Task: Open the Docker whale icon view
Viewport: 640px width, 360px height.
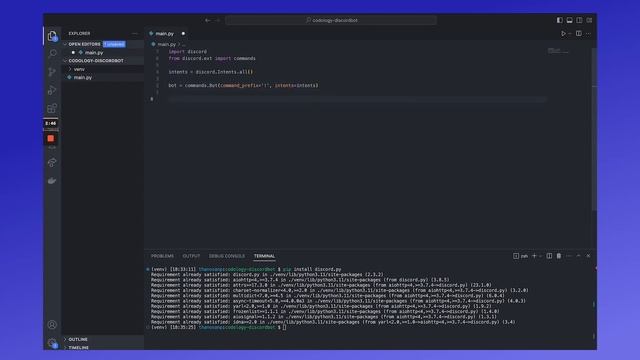Action: [52, 180]
